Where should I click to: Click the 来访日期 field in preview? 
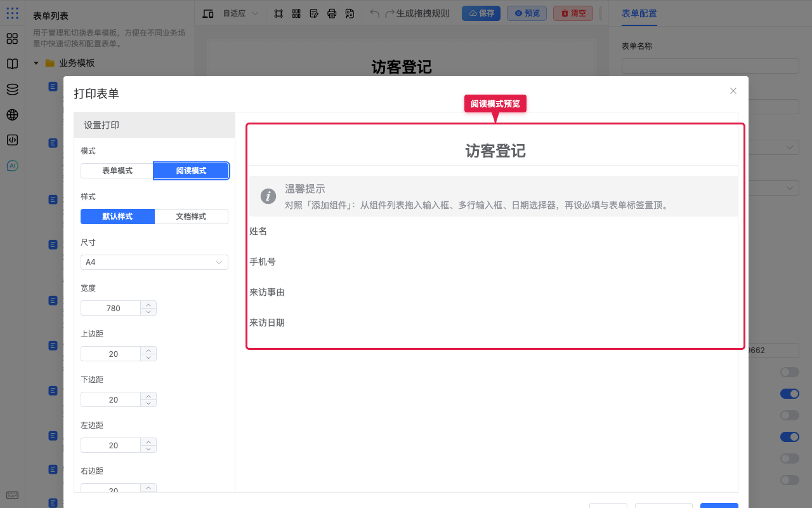267,323
